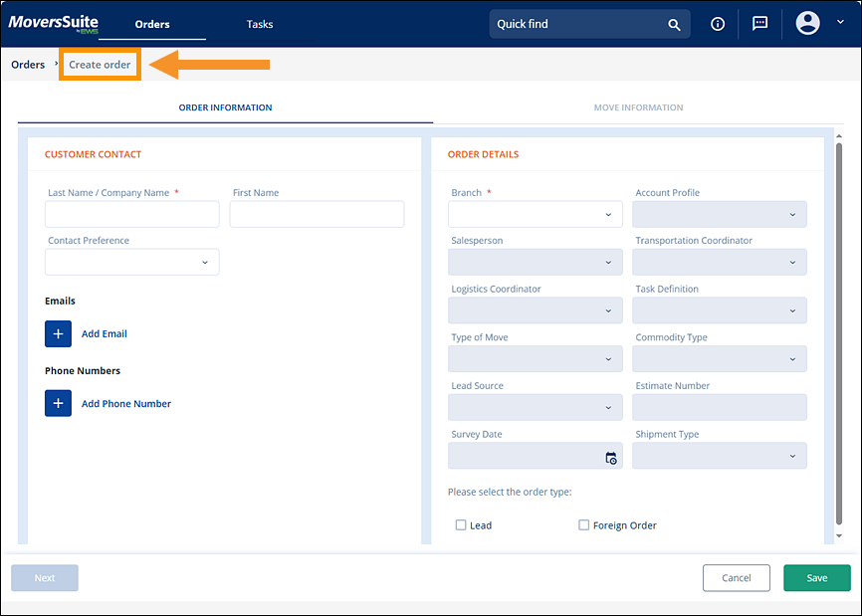Open the Tasks menu item
The width and height of the screenshot is (862, 616).
click(x=260, y=24)
